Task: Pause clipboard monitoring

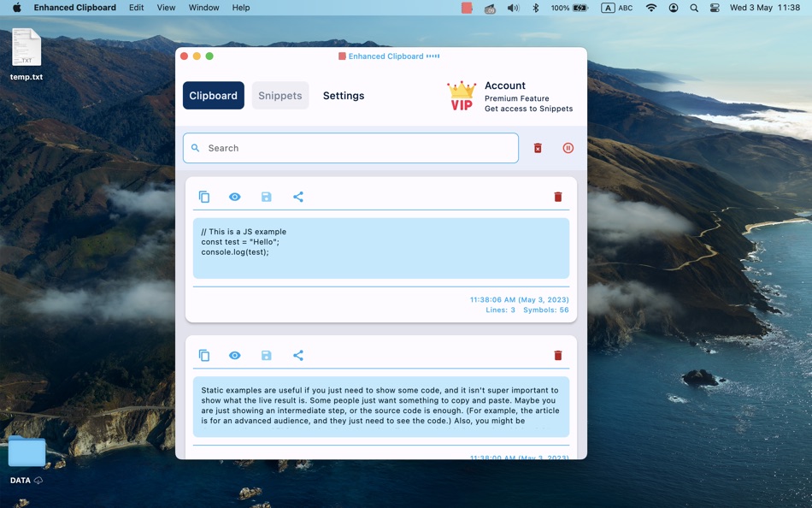Action: (x=568, y=148)
